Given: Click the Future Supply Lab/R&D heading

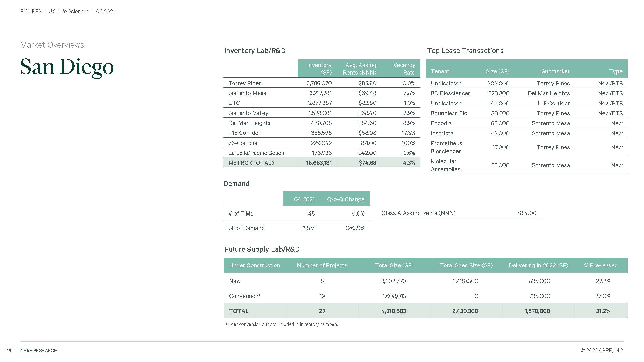Looking at the screenshot, I should click(x=262, y=249).
